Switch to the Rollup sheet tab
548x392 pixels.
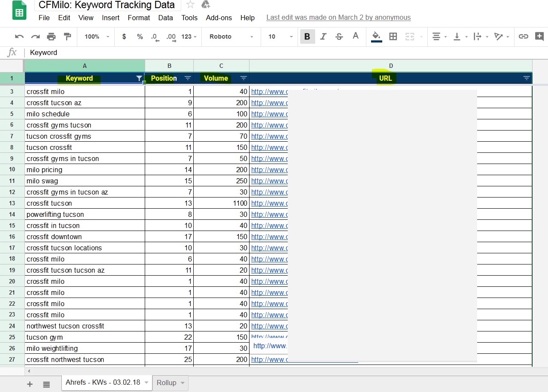pos(167,383)
